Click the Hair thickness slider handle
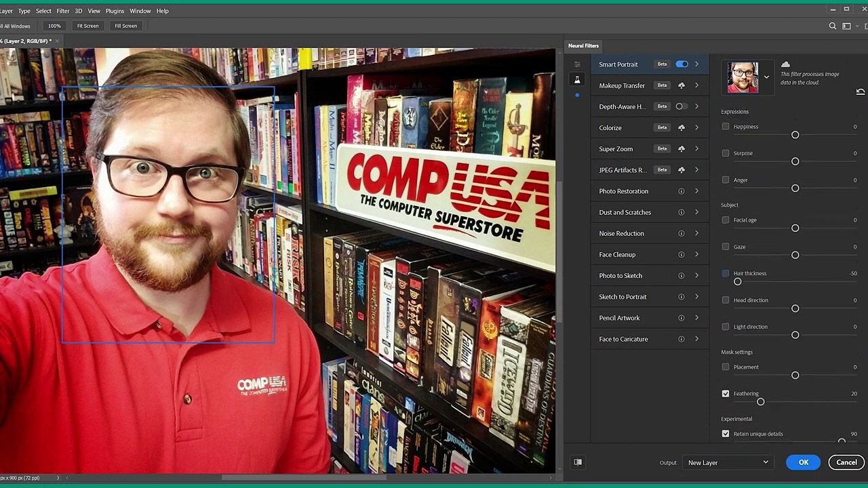The width and height of the screenshot is (868, 488). (x=738, y=281)
